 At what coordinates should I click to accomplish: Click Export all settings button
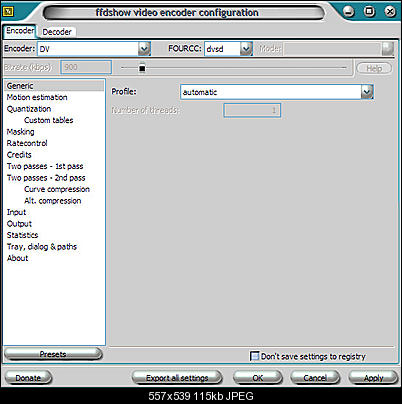pyautogui.click(x=177, y=378)
